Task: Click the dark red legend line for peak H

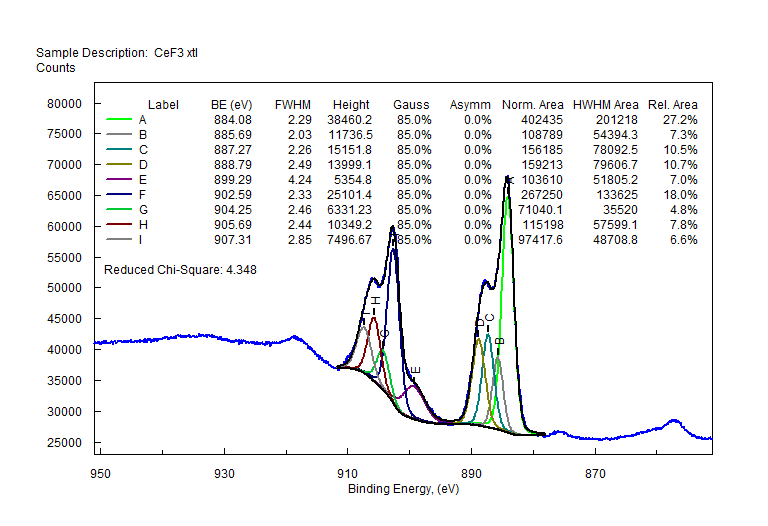Action: coord(120,225)
